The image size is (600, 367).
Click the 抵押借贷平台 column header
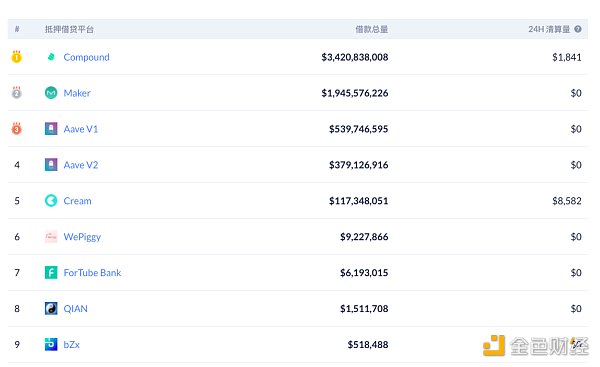point(69,29)
